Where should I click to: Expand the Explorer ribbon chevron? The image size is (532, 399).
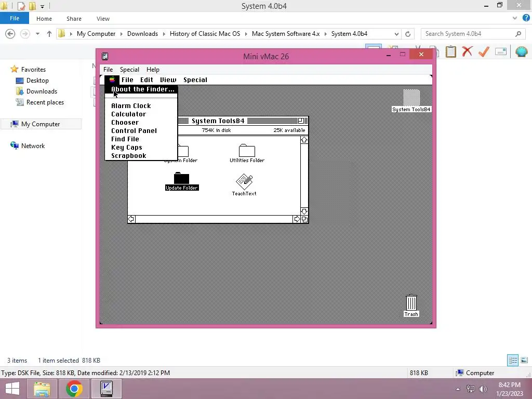coord(515,18)
